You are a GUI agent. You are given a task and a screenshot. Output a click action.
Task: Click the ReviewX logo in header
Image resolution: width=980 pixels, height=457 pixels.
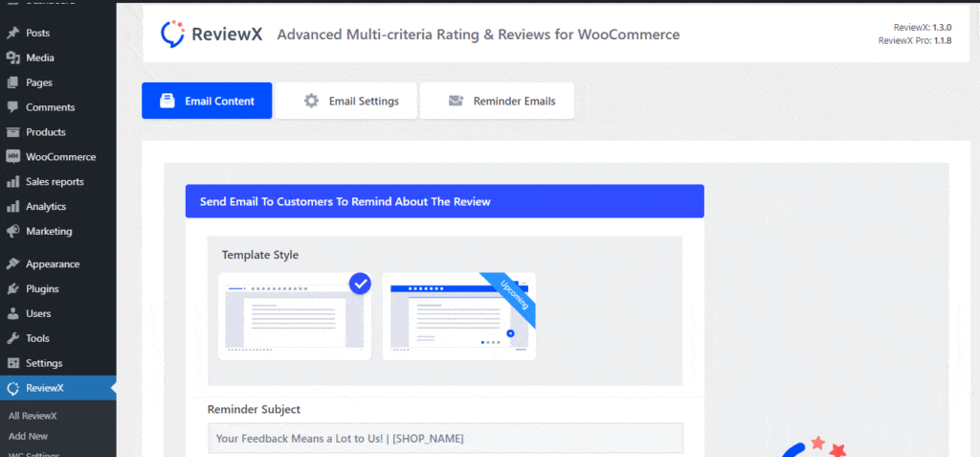(x=212, y=34)
